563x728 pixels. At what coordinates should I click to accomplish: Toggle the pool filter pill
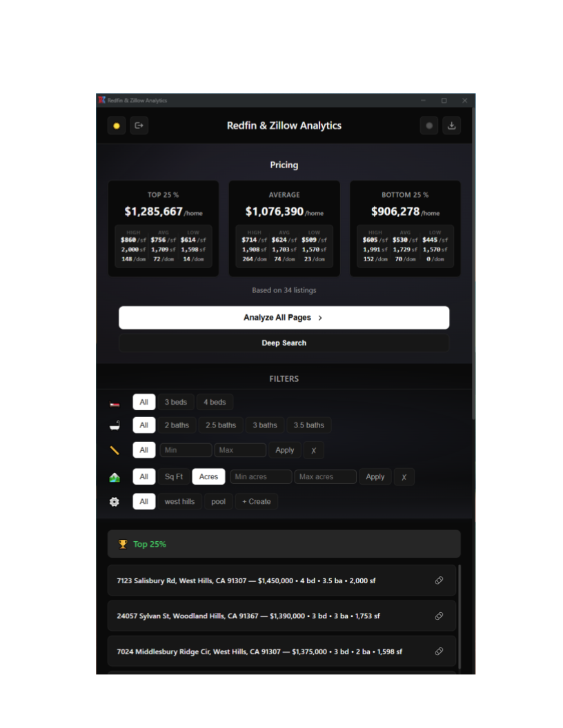point(218,501)
